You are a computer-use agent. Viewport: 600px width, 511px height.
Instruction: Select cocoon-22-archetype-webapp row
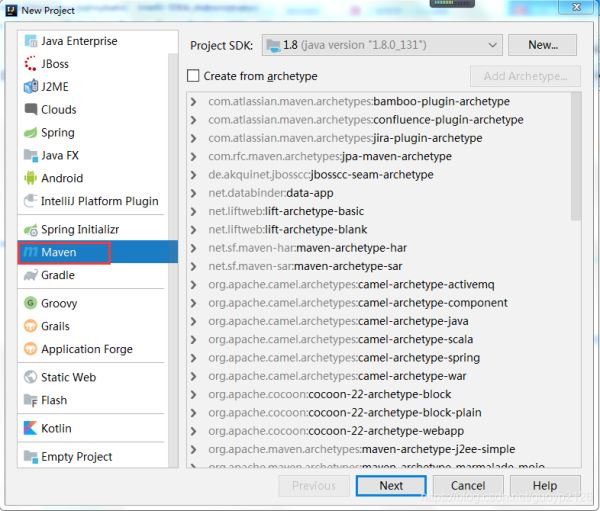point(379,431)
